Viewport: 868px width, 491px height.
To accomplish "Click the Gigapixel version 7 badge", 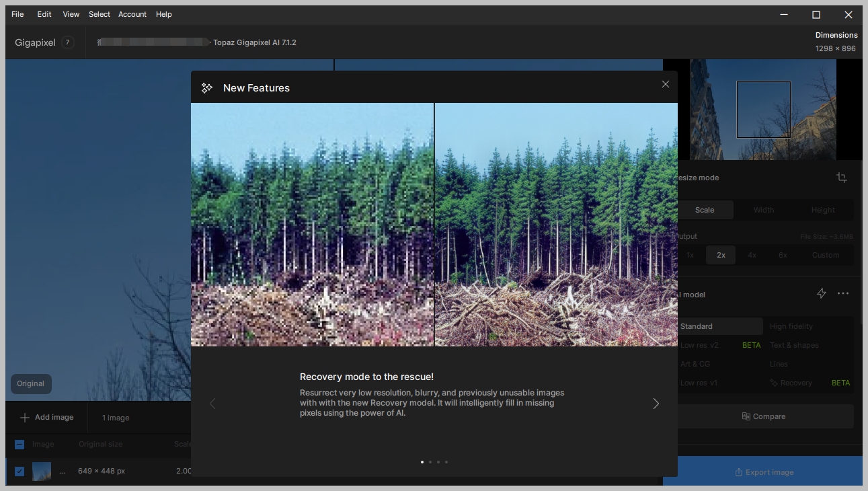I will [x=67, y=42].
